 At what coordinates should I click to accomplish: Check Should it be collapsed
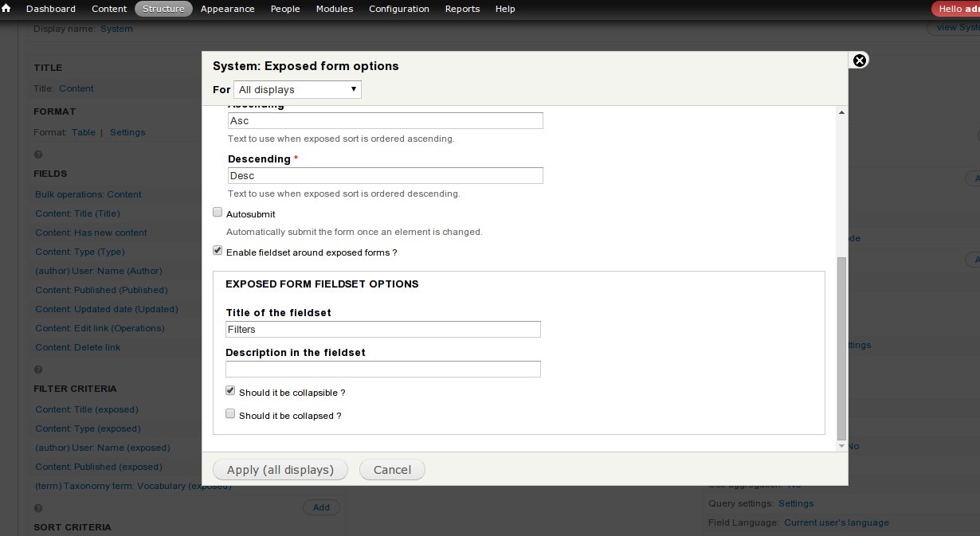tap(230, 413)
